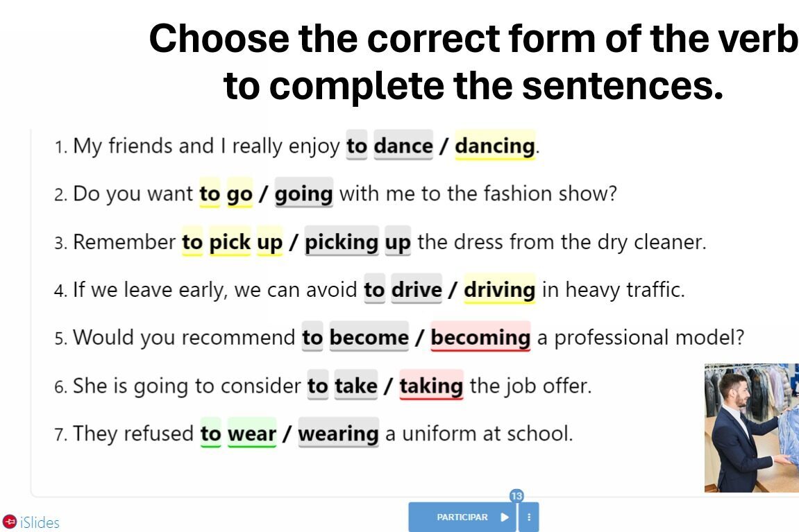799x532 pixels.
Task: Select 'wearing' in sentence 7
Action: [x=338, y=434]
